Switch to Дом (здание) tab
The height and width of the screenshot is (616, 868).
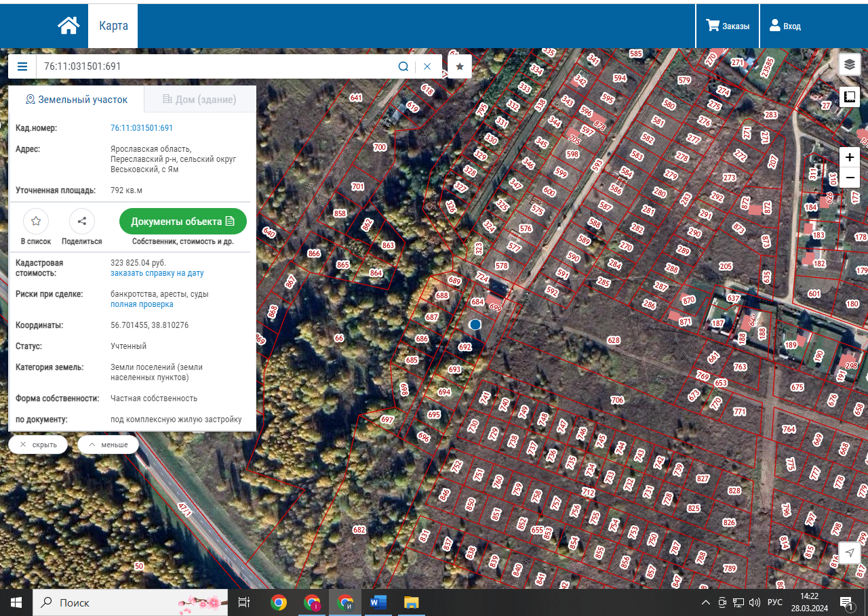pos(199,100)
